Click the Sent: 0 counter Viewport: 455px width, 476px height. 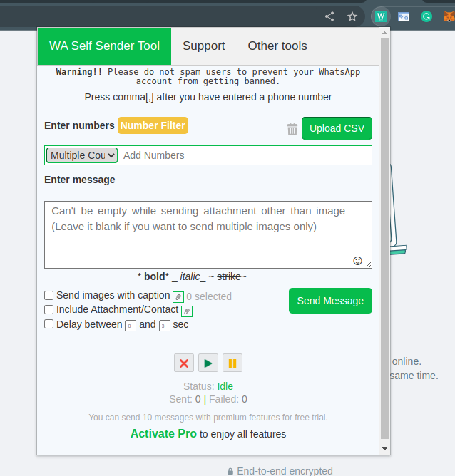[185, 399]
